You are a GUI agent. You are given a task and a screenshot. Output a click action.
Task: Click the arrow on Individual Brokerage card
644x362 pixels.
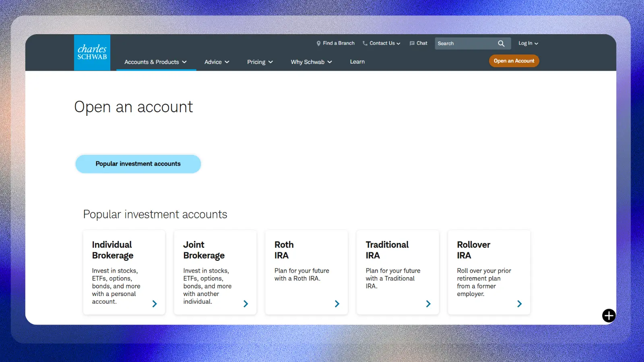tap(155, 304)
